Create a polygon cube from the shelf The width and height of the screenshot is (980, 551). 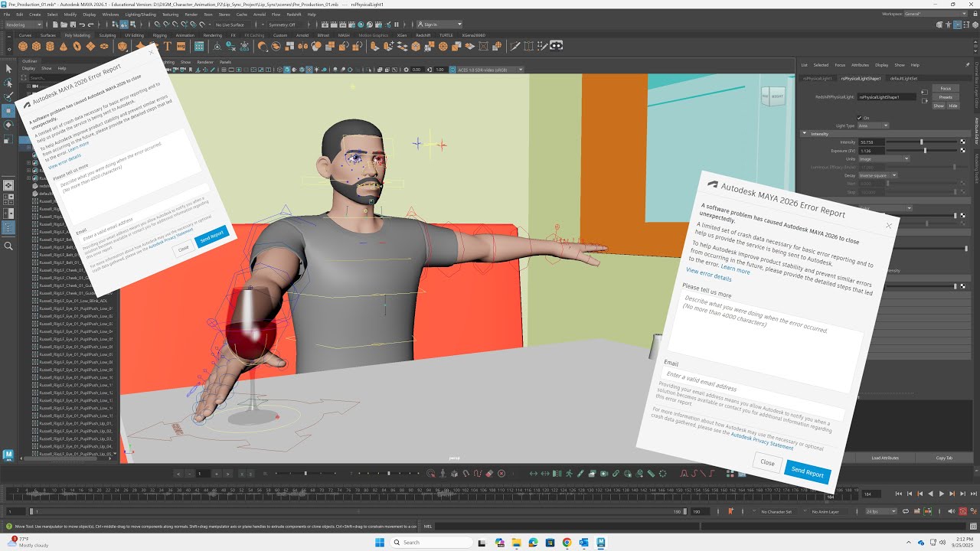pyautogui.click(x=37, y=46)
